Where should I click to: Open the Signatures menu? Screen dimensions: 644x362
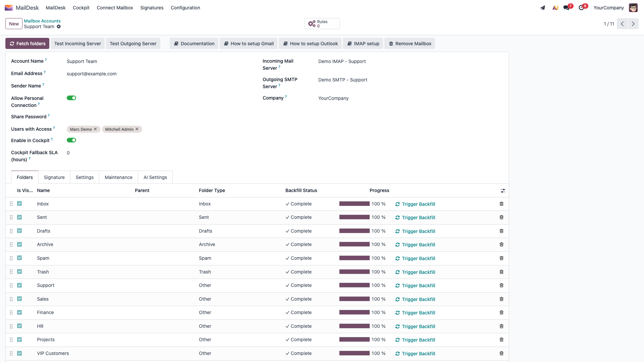pyautogui.click(x=152, y=8)
